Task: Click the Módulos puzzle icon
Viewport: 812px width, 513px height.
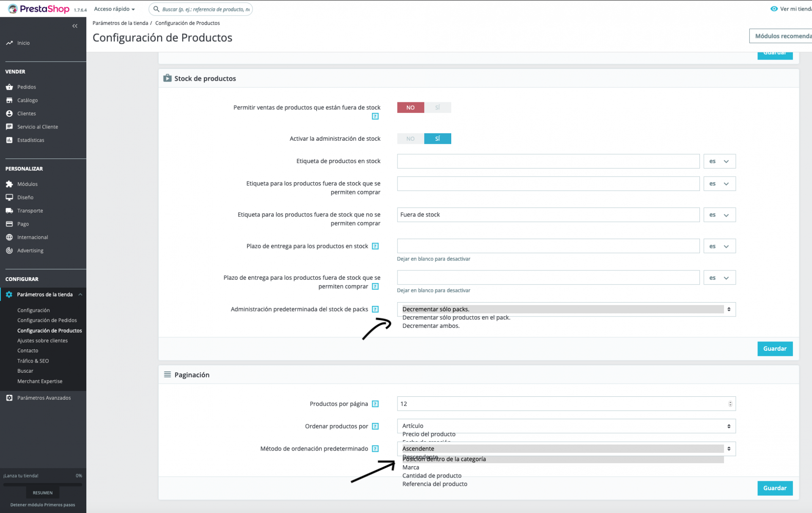Action: point(9,184)
